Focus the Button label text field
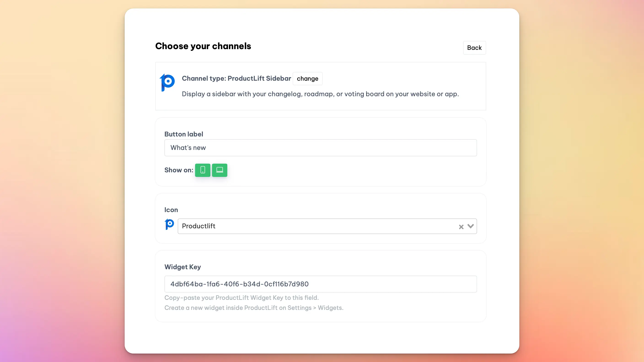644x362 pixels. point(320,148)
